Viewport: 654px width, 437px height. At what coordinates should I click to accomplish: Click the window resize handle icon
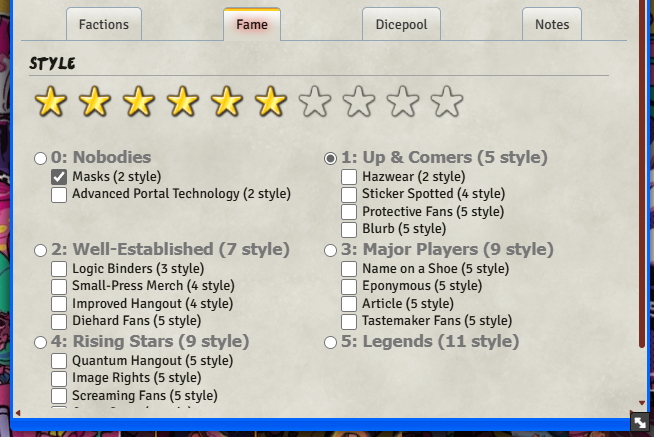pyautogui.click(x=638, y=423)
